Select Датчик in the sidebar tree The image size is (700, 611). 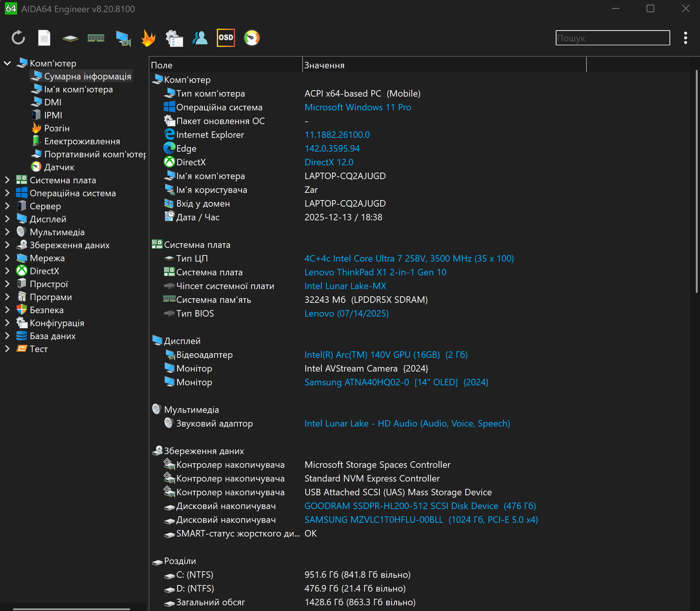tap(59, 167)
